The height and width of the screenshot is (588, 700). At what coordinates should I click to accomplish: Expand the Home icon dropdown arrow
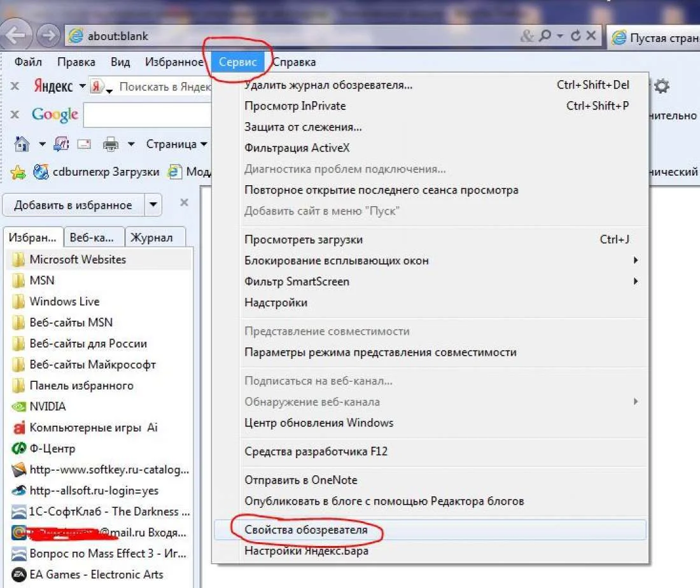point(42,144)
